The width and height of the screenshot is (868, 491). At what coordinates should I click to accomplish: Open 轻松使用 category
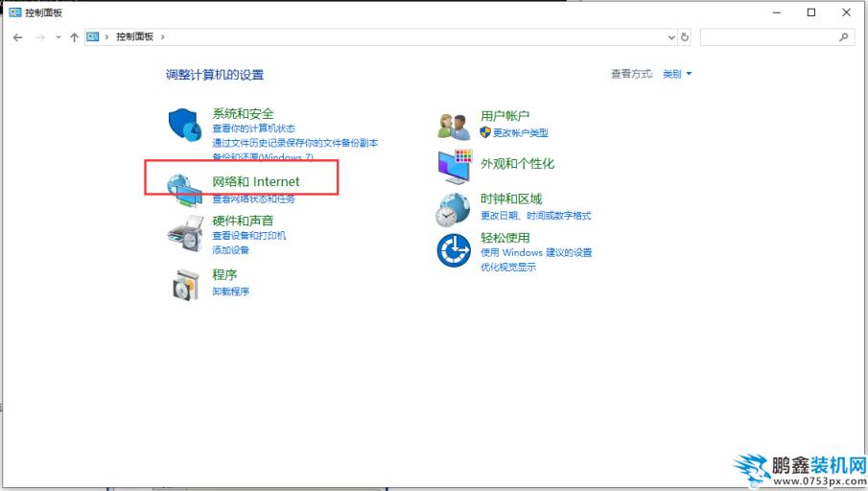[504, 238]
